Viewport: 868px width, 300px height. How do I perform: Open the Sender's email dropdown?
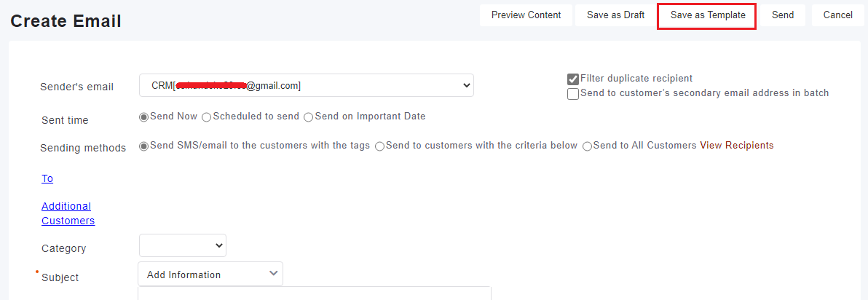click(x=306, y=86)
